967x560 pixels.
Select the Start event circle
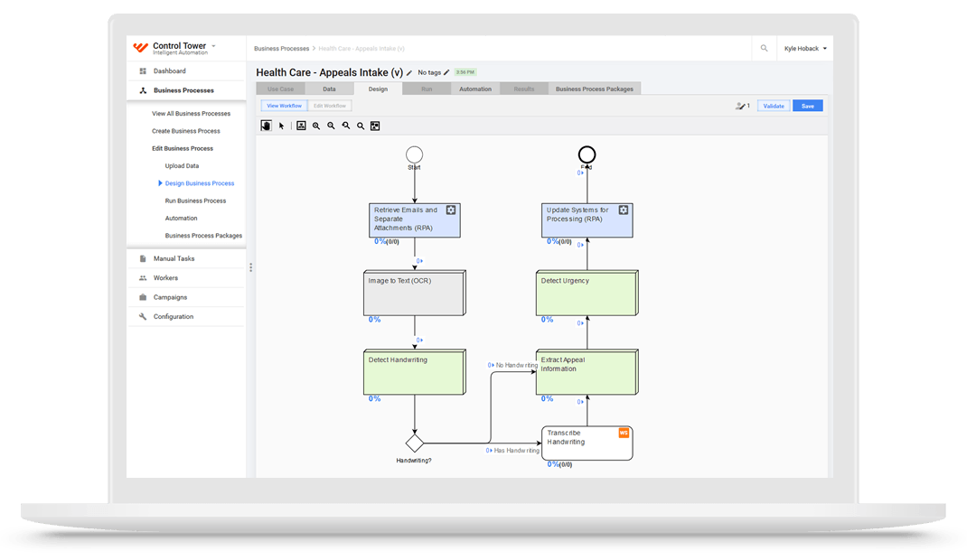(x=415, y=154)
